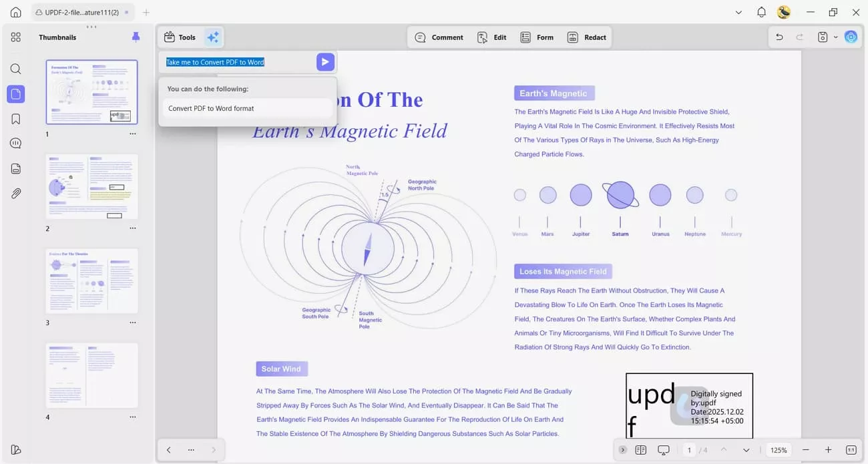Open the Annotations list sidebar icon

click(15, 143)
